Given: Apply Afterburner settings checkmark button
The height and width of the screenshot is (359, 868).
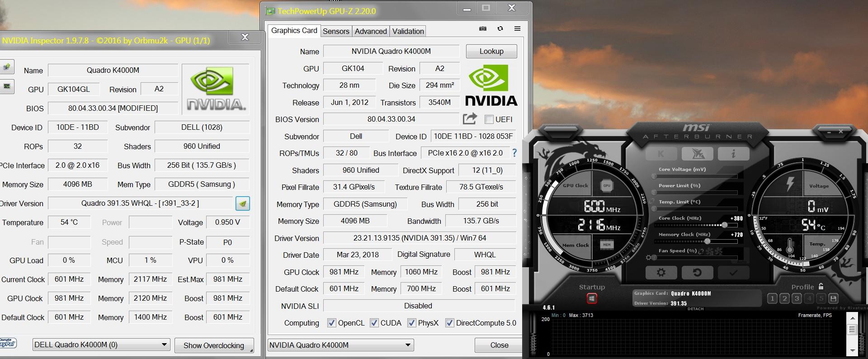Looking at the screenshot, I should 733,273.
